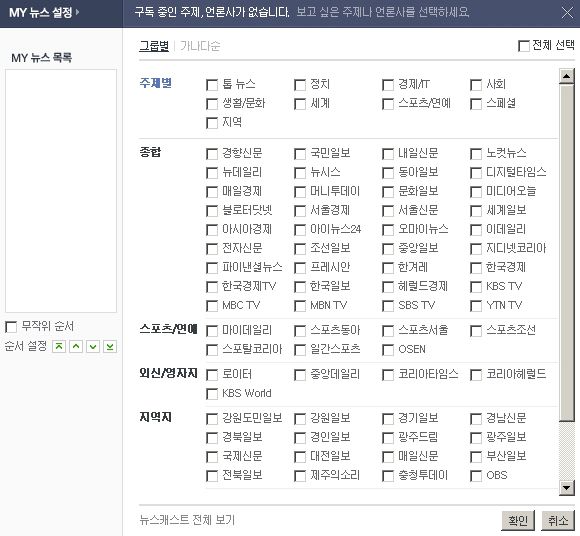Check the 톱 뉴스 topic
Image resolution: width=580 pixels, height=536 pixels.
click(212, 85)
